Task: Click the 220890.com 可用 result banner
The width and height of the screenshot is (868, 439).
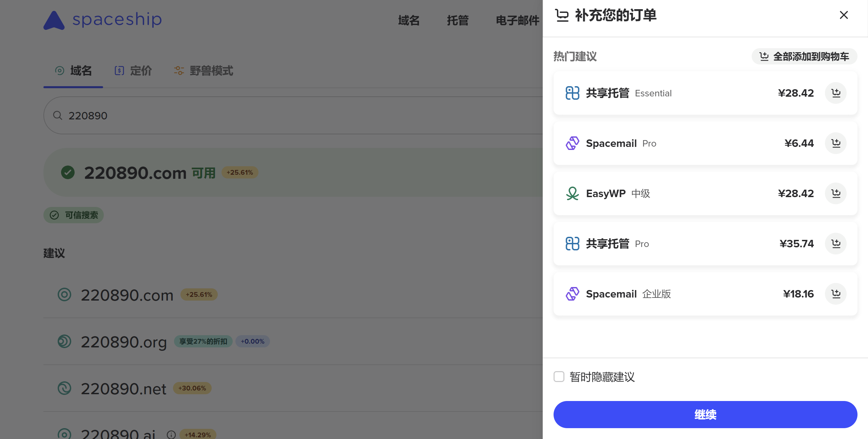Action: (293, 172)
